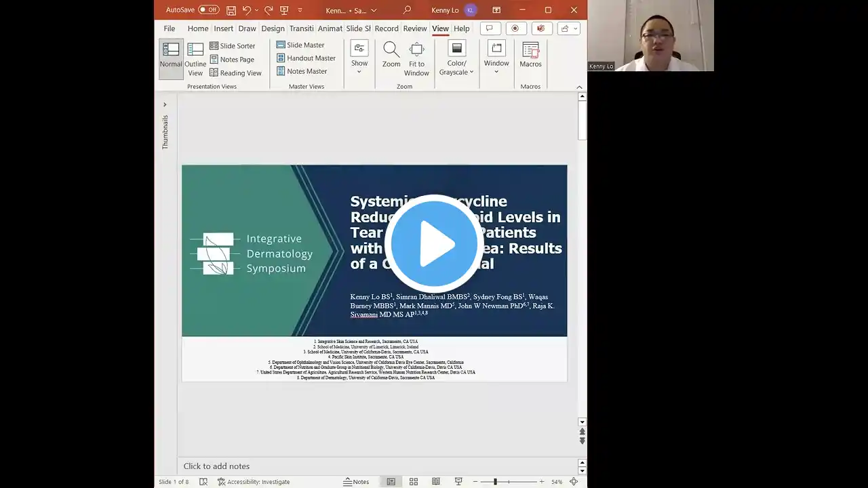Expand the Undo history dropdown arrow
This screenshot has height=488, width=868.
pos(256,10)
